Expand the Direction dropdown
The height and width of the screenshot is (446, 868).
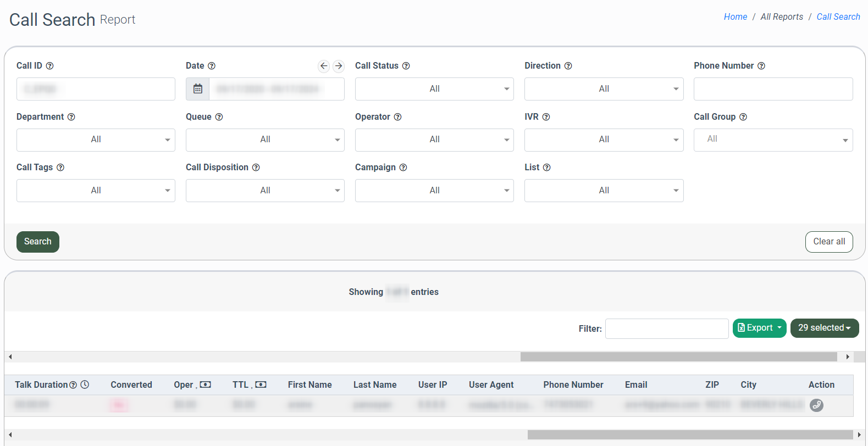pos(604,89)
